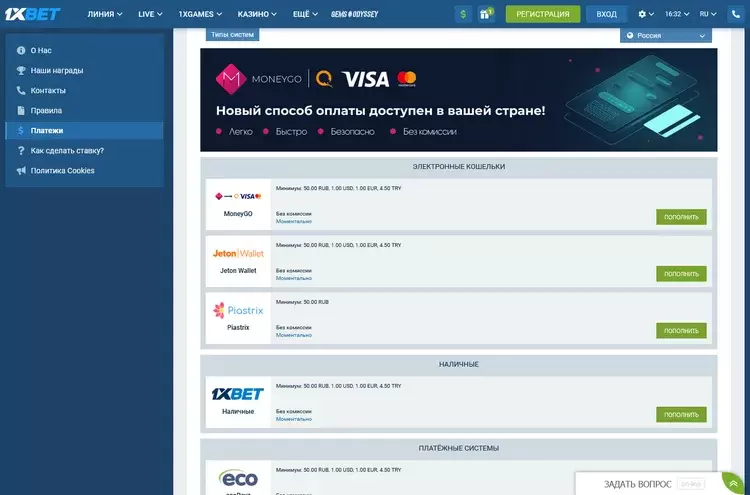Select the Piastrix logo tile

pos(238,318)
